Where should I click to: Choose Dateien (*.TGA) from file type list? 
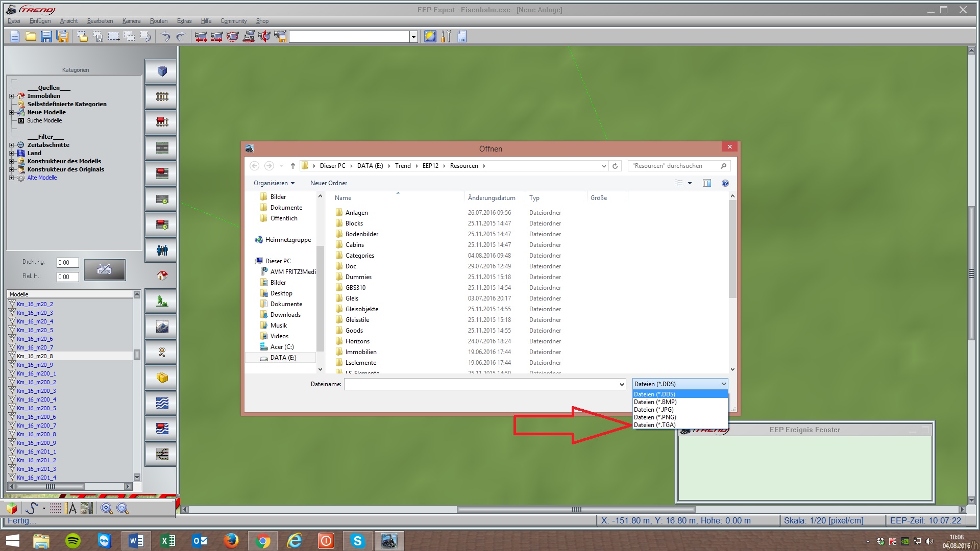coord(655,425)
